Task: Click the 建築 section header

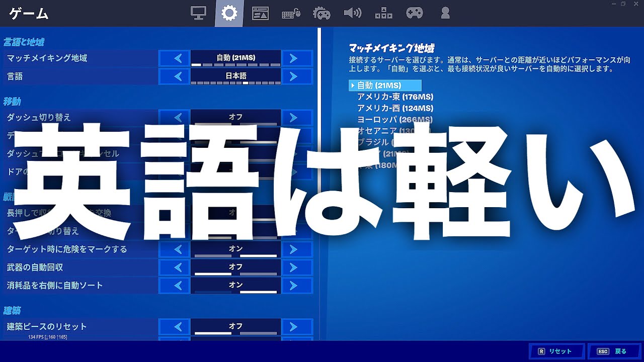Action: (x=12, y=311)
